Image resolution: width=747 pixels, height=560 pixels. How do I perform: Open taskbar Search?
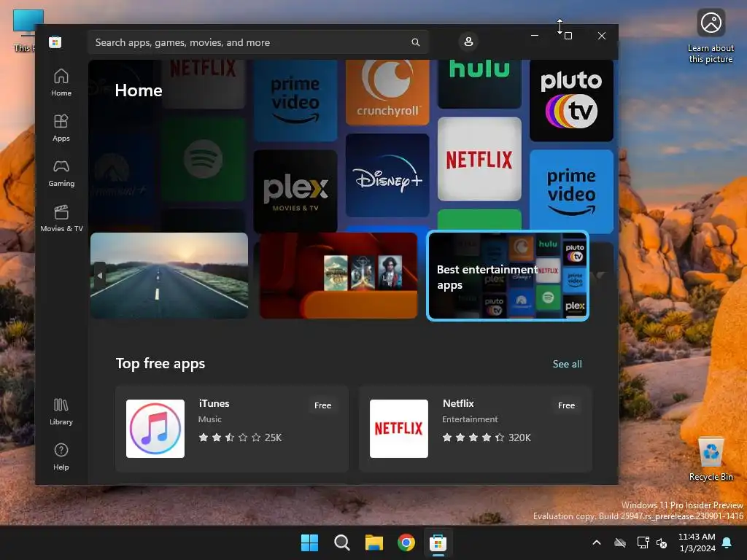[x=341, y=542]
